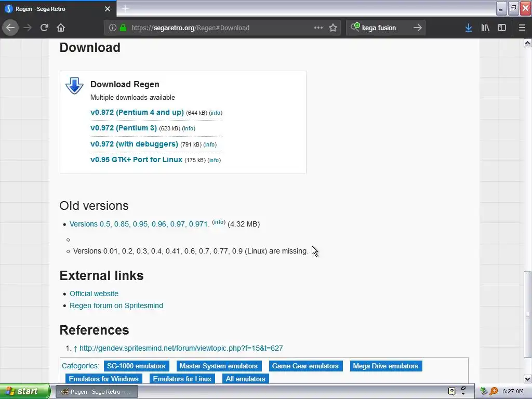
Task: Open the SG-1000 emulators category
Action: point(136,366)
